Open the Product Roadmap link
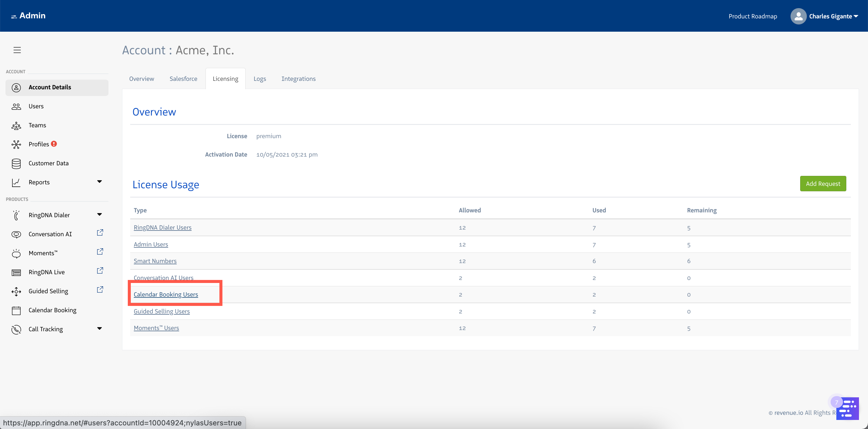The width and height of the screenshot is (868, 429). pos(753,16)
